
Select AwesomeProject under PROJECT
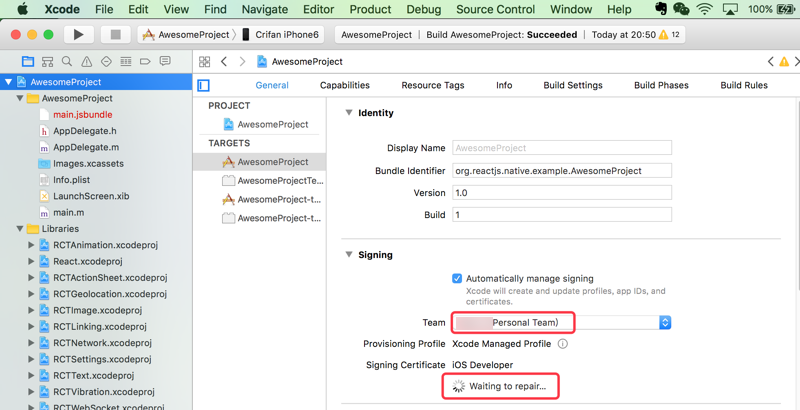(x=272, y=124)
